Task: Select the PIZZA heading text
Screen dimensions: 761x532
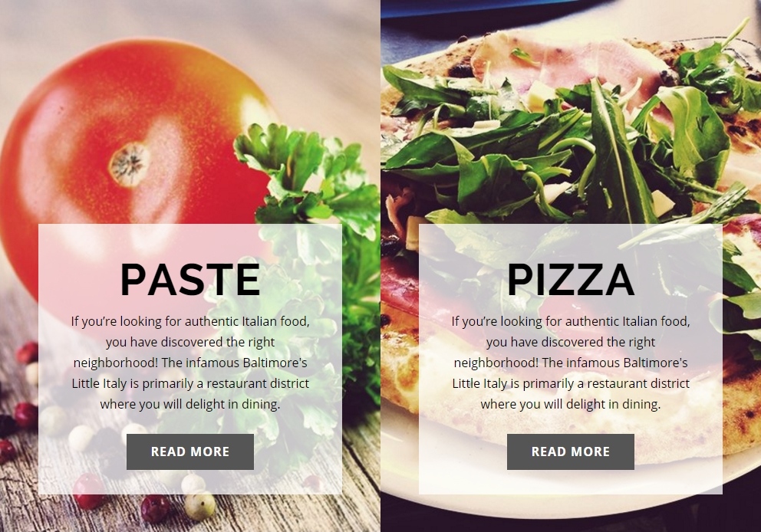Action: pos(571,279)
